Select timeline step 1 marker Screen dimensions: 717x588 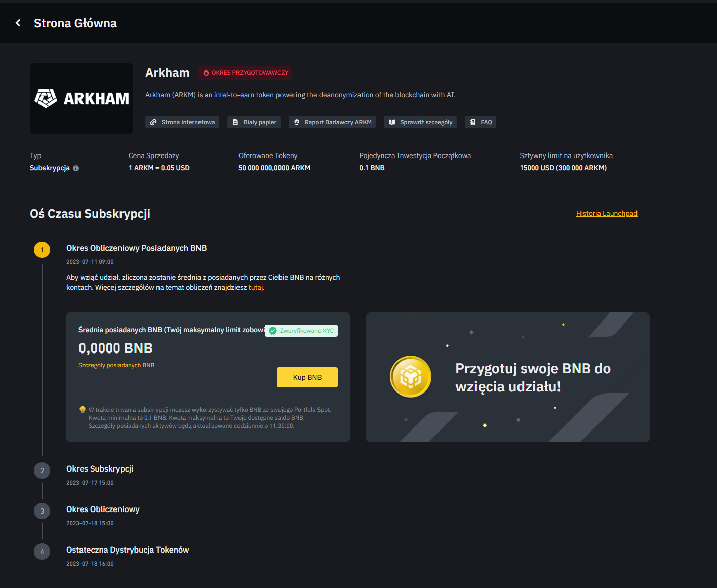point(42,250)
